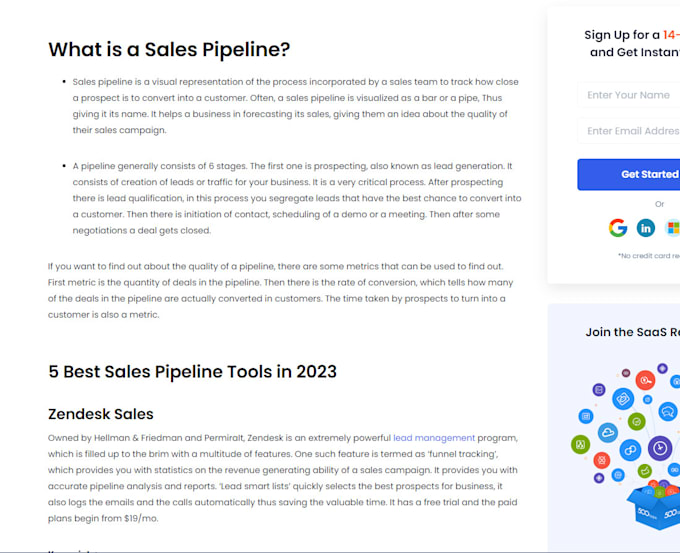Click the blue cloud icon in the illustration

click(608, 433)
